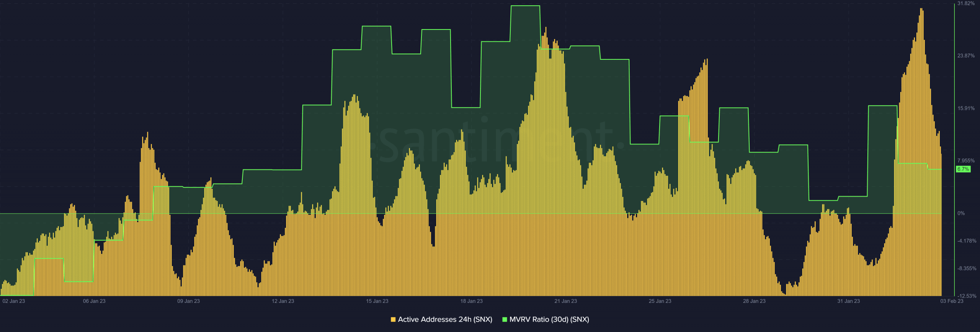The height and width of the screenshot is (332, 980).
Task: Click the 25 Jan 23 date label
Action: point(660,301)
